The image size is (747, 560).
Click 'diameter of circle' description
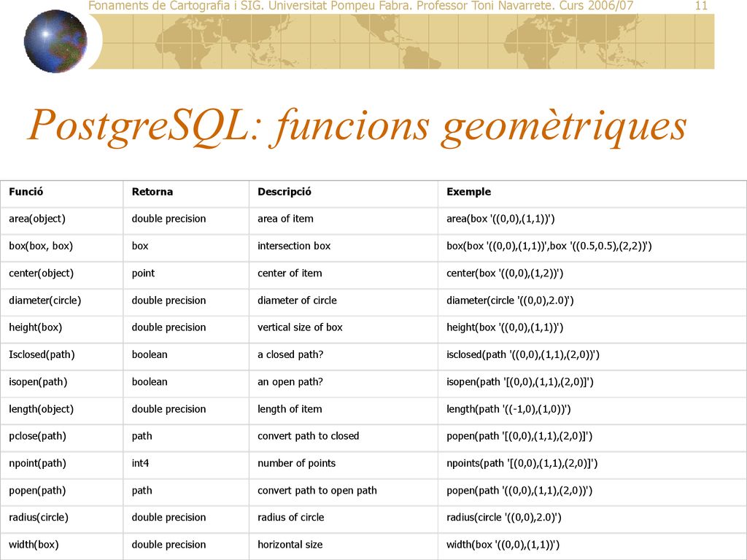point(298,300)
